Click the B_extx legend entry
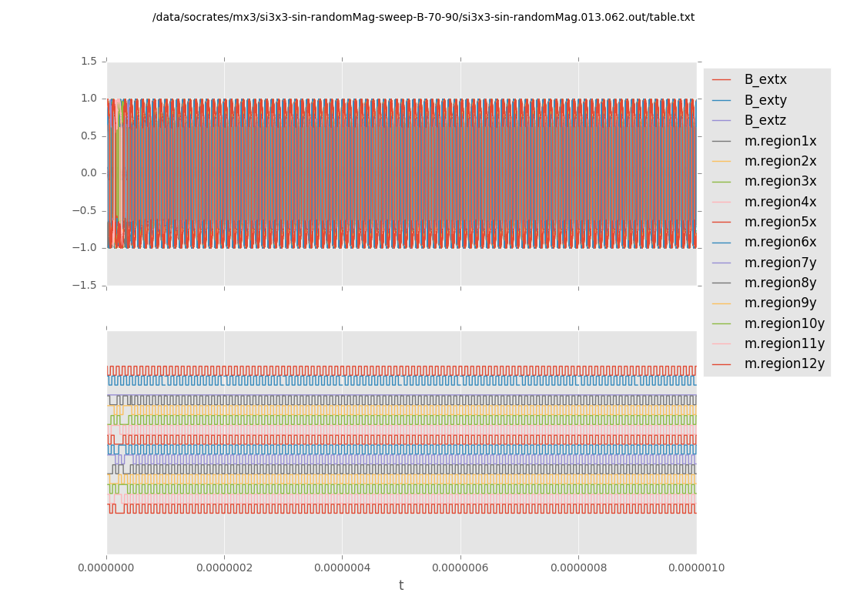 765,79
